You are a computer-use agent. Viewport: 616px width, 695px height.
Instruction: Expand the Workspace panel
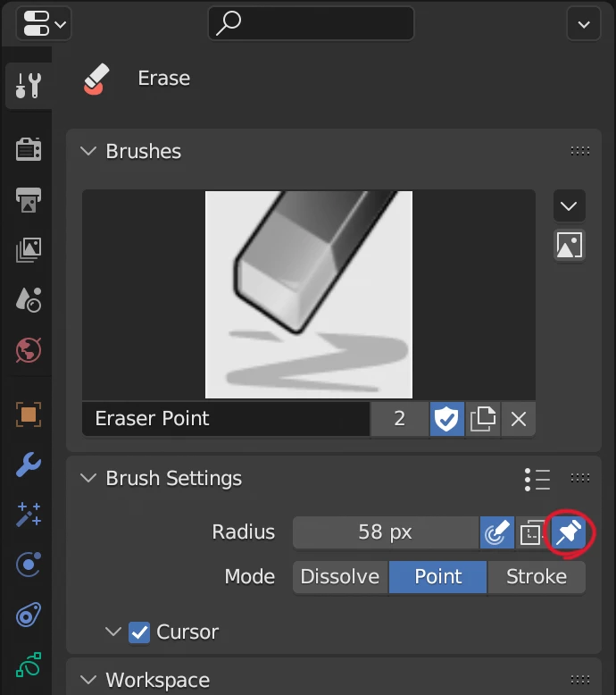point(87,681)
